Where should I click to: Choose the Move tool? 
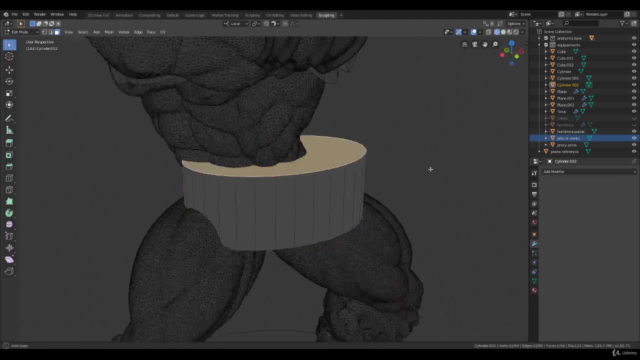pyautogui.click(x=9, y=70)
